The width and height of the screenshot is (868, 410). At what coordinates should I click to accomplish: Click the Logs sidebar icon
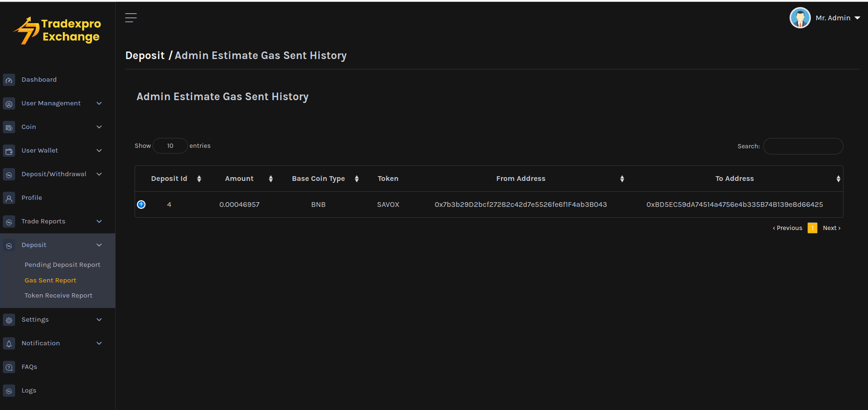[9, 391]
